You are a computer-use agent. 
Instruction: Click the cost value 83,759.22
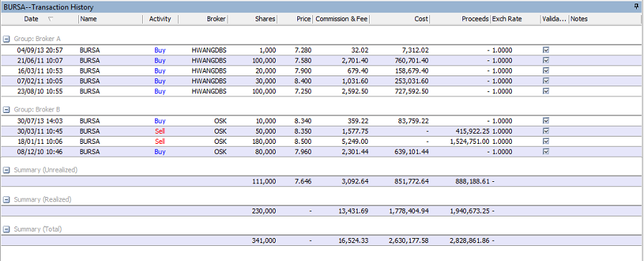(x=414, y=121)
